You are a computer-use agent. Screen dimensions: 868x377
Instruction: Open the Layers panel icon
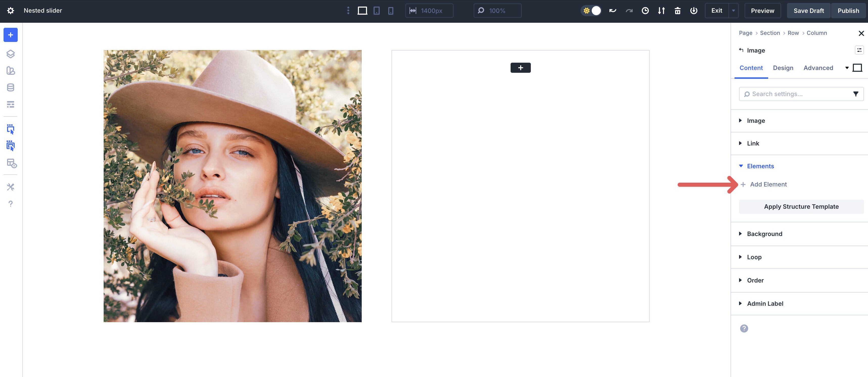[10, 54]
